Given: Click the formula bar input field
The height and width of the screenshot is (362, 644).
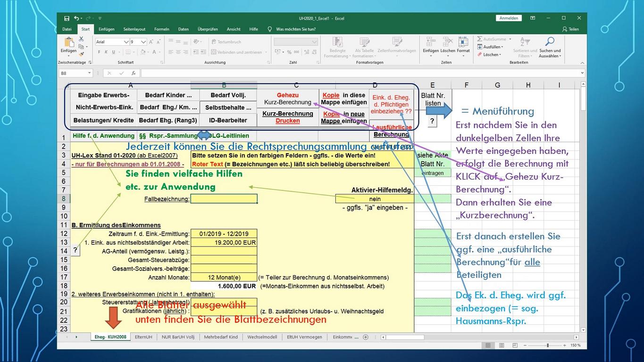Looking at the screenshot, I should tap(360, 73).
